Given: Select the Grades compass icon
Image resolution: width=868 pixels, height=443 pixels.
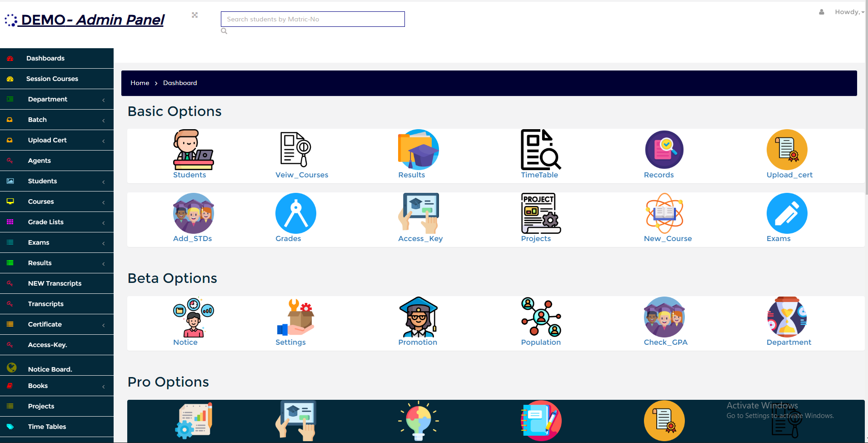Looking at the screenshot, I should coord(295,213).
